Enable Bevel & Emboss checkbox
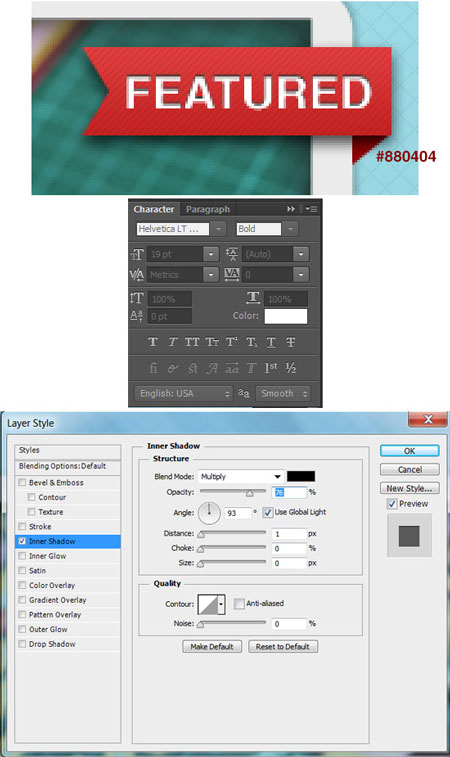This screenshot has height=757, width=450. click(x=22, y=482)
